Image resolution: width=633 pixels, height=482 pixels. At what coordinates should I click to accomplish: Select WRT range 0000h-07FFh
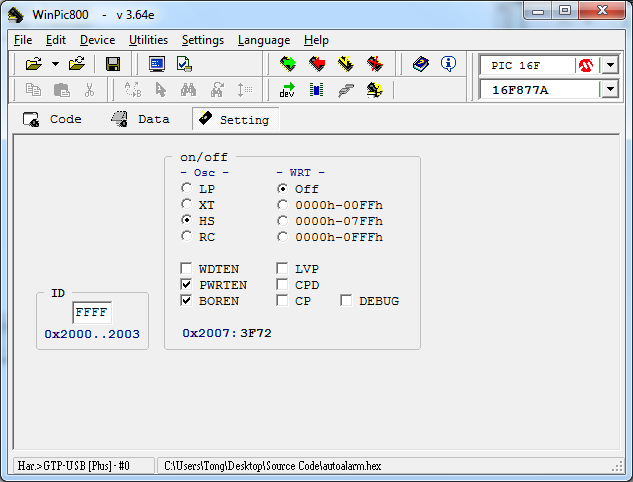(283, 221)
